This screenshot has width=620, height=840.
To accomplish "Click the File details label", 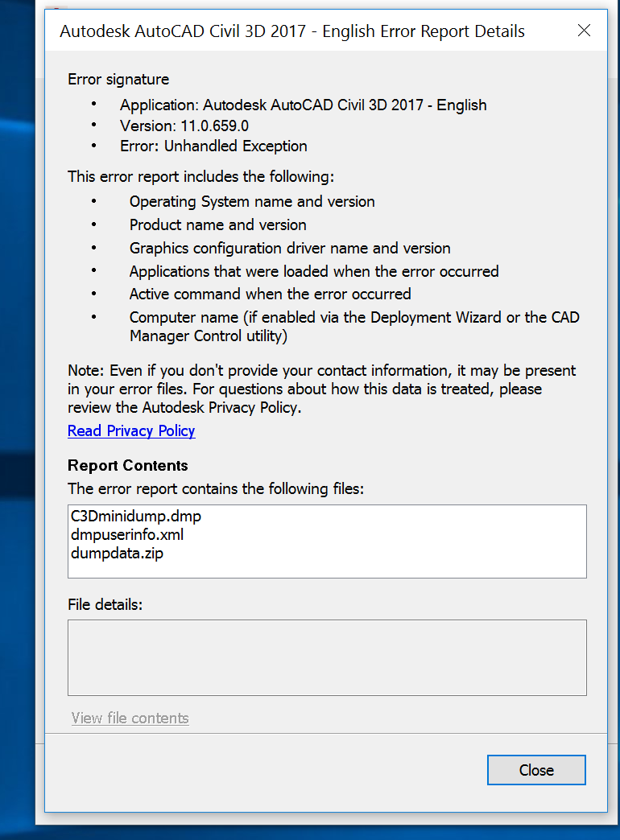I will point(105,603).
